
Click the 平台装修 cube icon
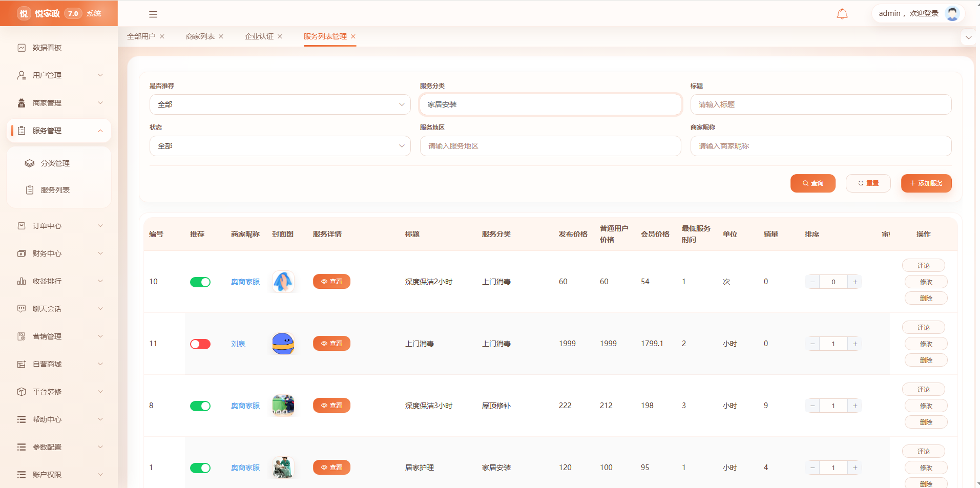coord(22,392)
